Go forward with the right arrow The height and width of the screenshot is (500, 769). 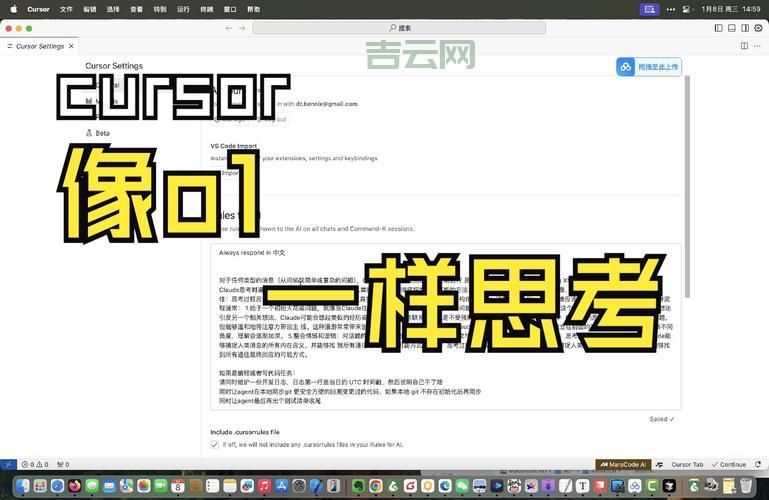242,28
